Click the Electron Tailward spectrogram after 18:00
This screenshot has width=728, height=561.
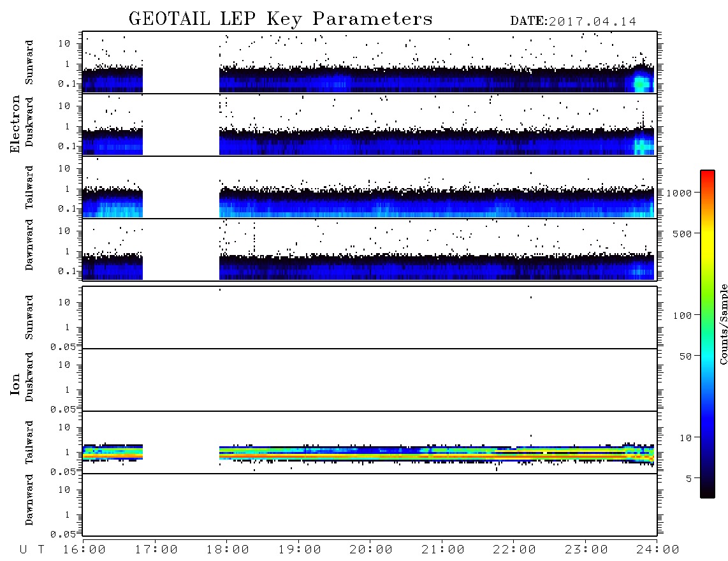pos(437,203)
